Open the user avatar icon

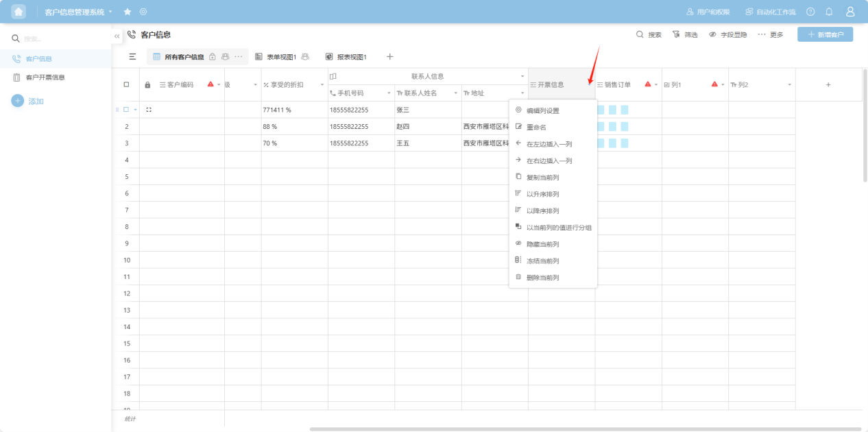[850, 12]
